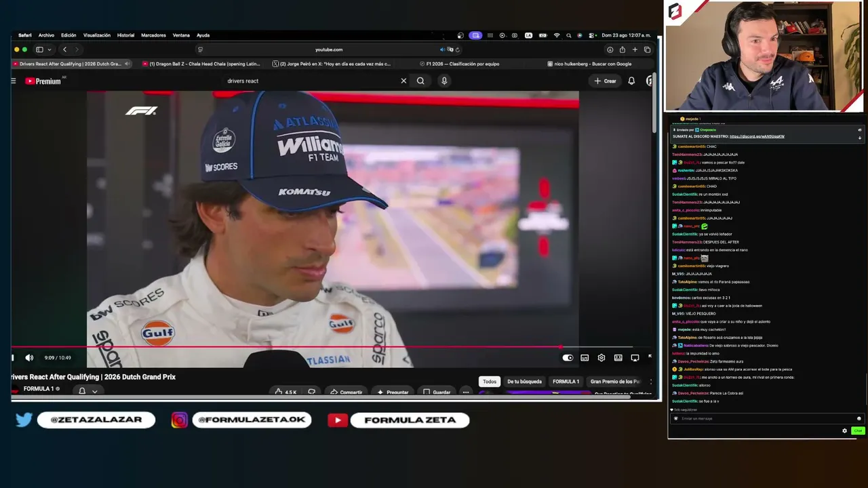The image size is (868, 488).
Task: Open the FORMULA 1 channel name
Action: tap(39, 389)
